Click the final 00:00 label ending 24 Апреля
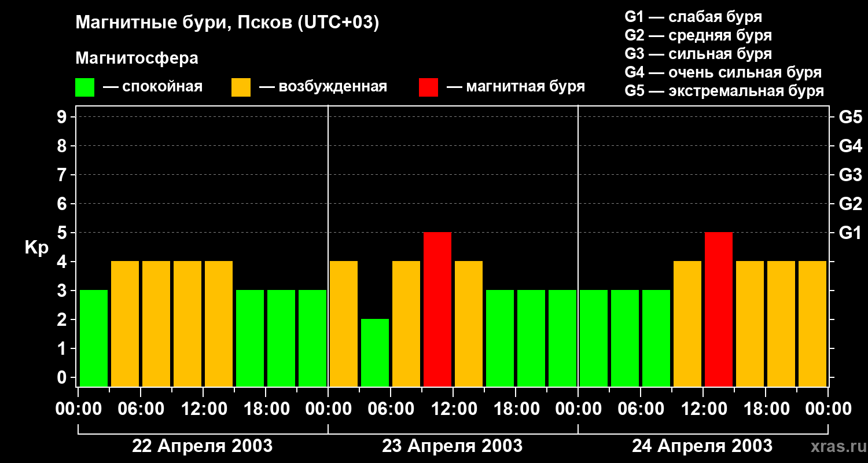The image size is (868, 463). pos(827,409)
